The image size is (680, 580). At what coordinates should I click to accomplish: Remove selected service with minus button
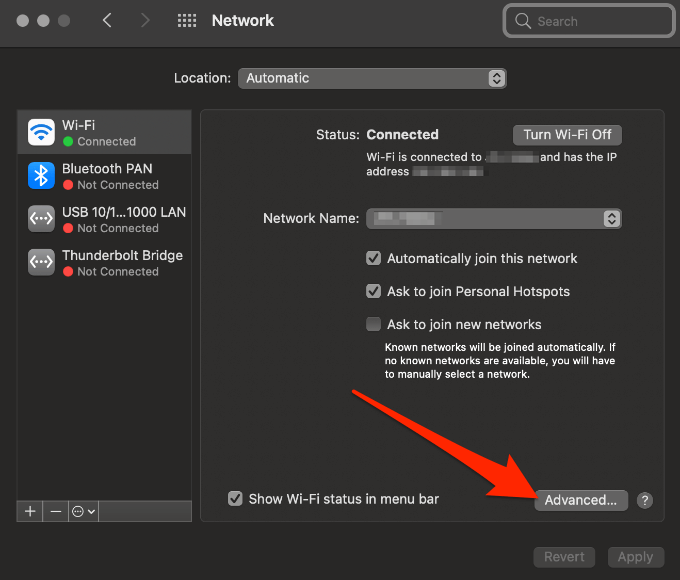(56, 511)
